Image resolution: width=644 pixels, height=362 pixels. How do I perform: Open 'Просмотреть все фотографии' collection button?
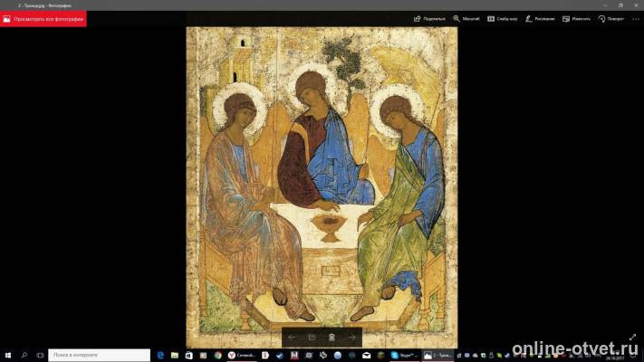(x=43, y=19)
